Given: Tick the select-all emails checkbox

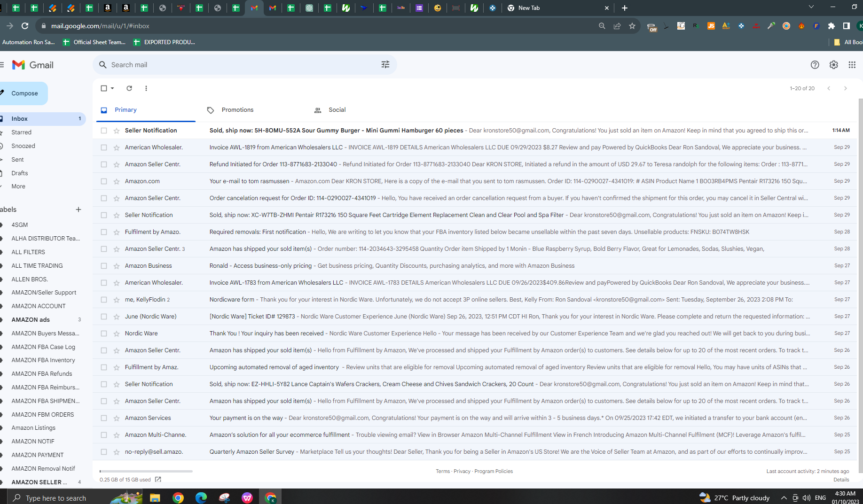Looking at the screenshot, I should pos(104,88).
